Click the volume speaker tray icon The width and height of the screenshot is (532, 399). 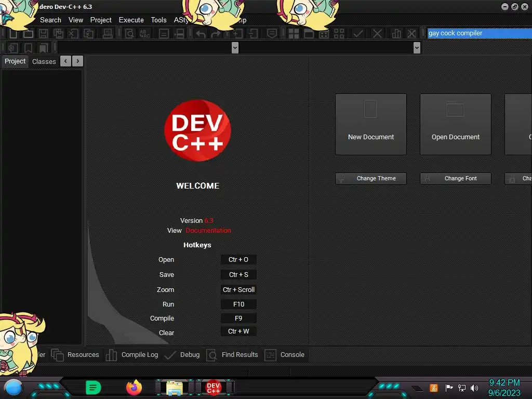click(x=474, y=388)
